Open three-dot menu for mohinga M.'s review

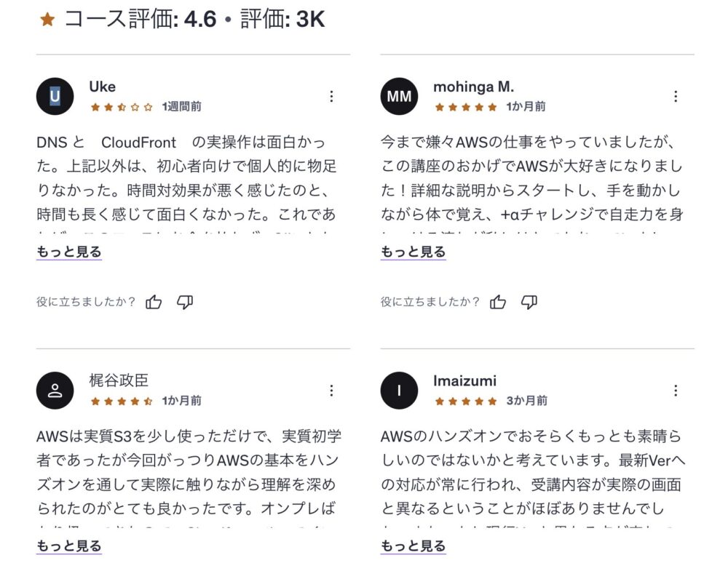point(676,97)
